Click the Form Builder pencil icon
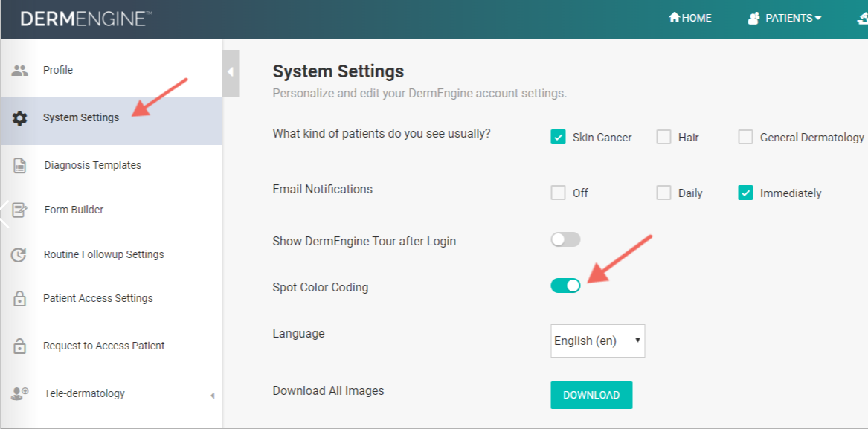Screen dimensions: 868x429 point(20,210)
